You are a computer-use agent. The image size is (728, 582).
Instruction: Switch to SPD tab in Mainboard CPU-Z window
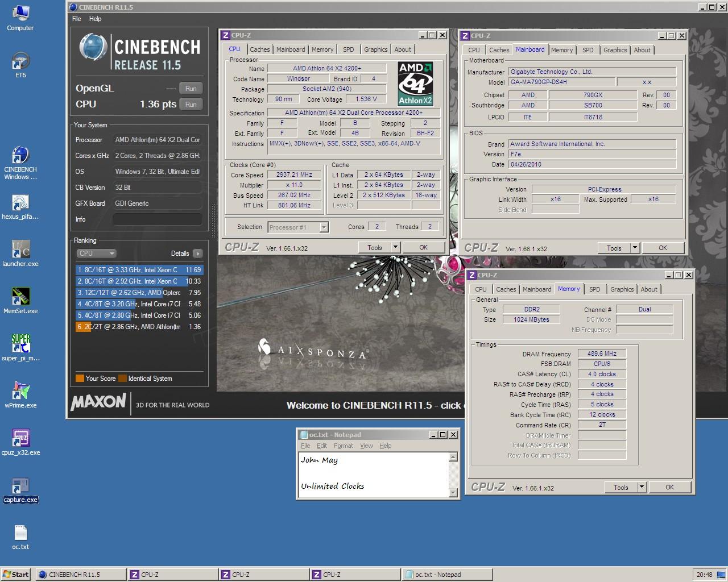click(x=588, y=51)
